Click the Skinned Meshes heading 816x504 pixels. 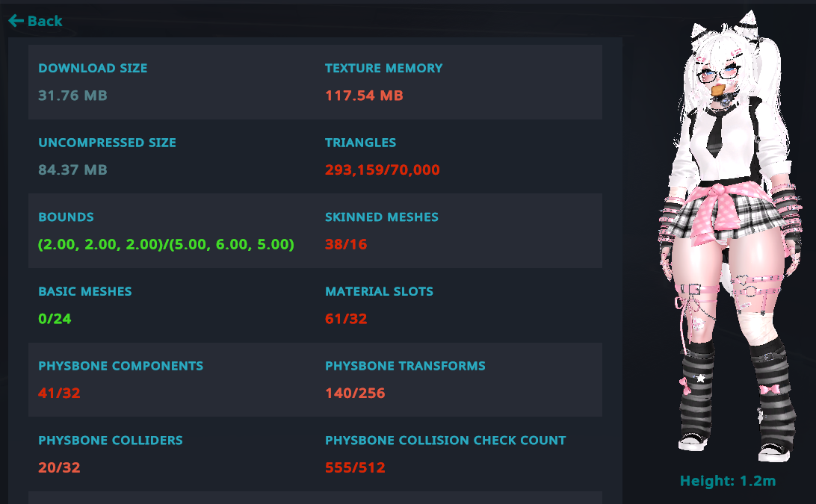click(x=381, y=217)
